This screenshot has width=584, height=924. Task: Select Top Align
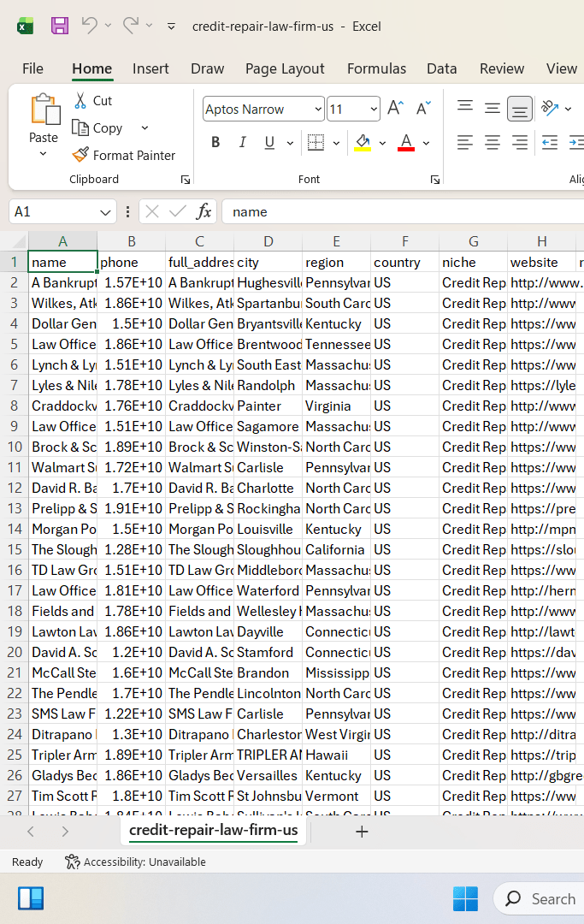(x=465, y=107)
